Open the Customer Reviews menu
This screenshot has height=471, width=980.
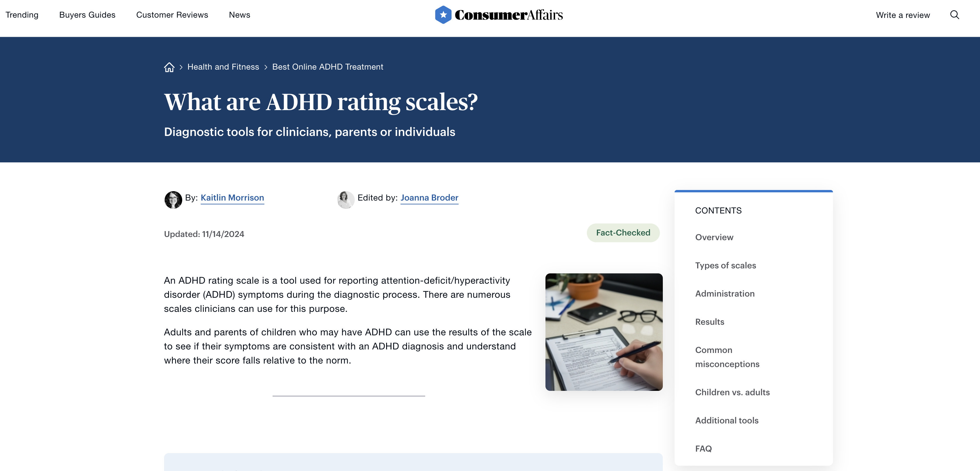172,15
